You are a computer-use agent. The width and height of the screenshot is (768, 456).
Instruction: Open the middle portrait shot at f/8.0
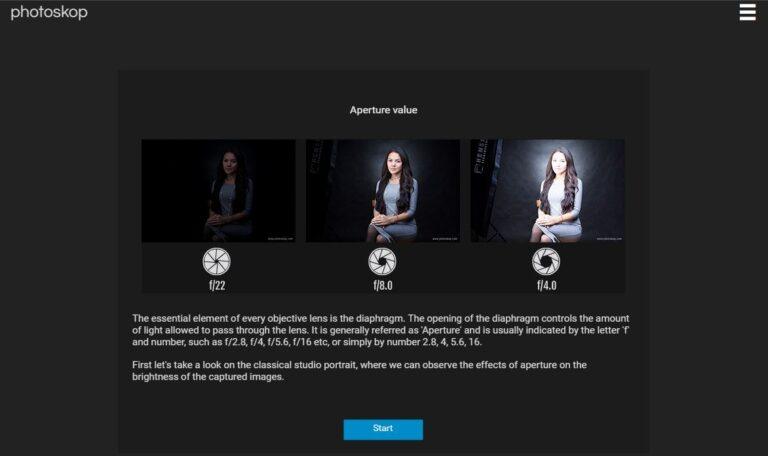click(383, 190)
